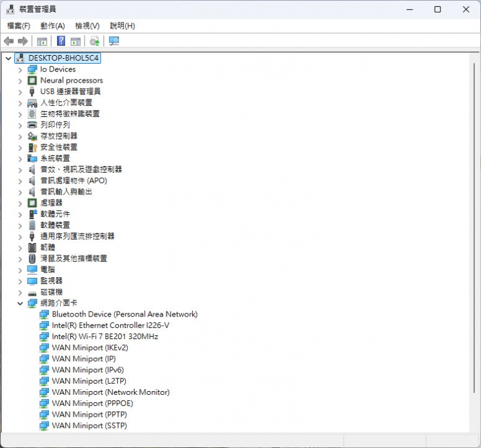Select WAN Miniport (IP)

coord(84,359)
